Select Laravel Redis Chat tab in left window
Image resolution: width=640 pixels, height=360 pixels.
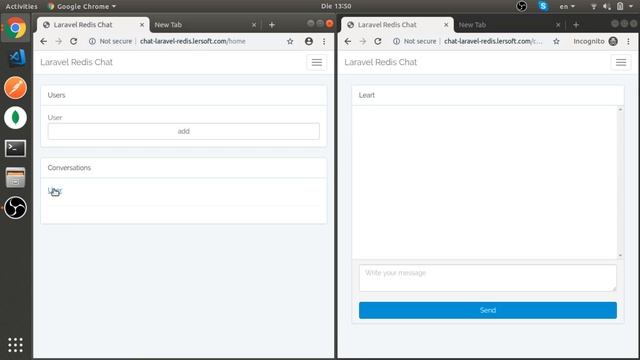tap(93, 25)
